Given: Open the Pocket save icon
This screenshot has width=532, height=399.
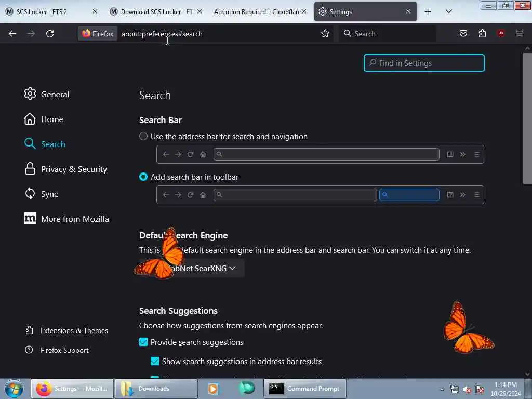Looking at the screenshot, I should point(463,33).
